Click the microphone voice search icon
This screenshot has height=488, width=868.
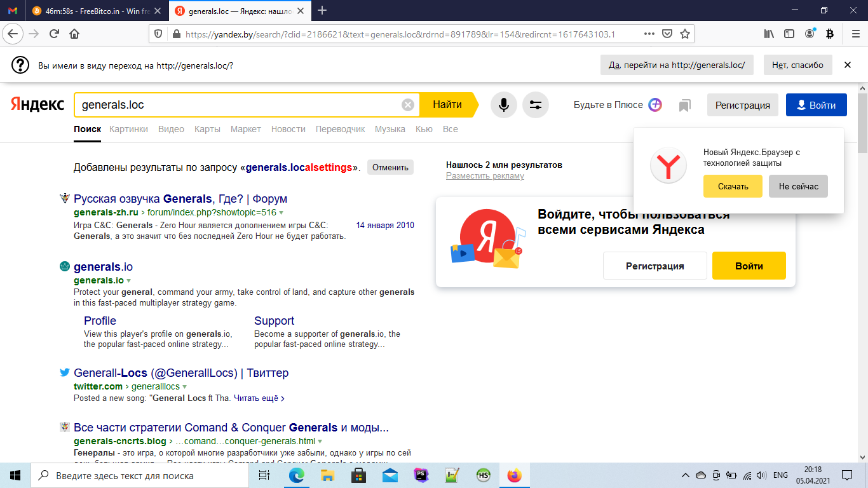tap(503, 105)
